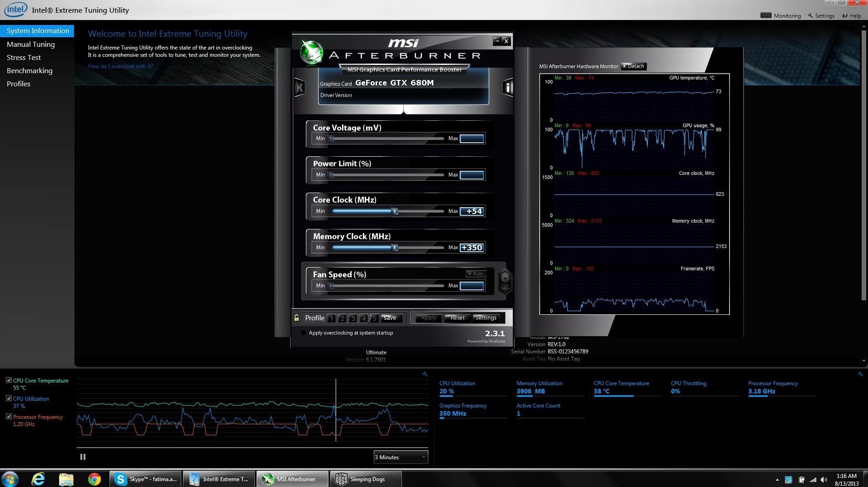Click Apply button in Afterburner

click(x=428, y=318)
